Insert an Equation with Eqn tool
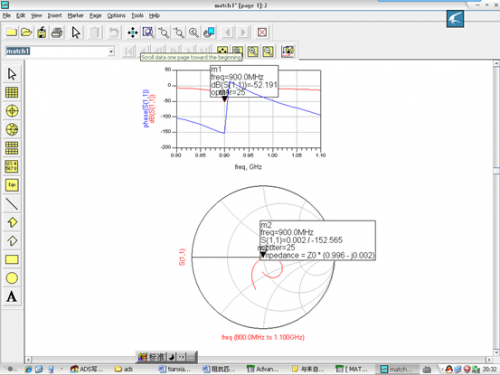Image resolution: width=500 pixels, height=375 pixels. 12,185
